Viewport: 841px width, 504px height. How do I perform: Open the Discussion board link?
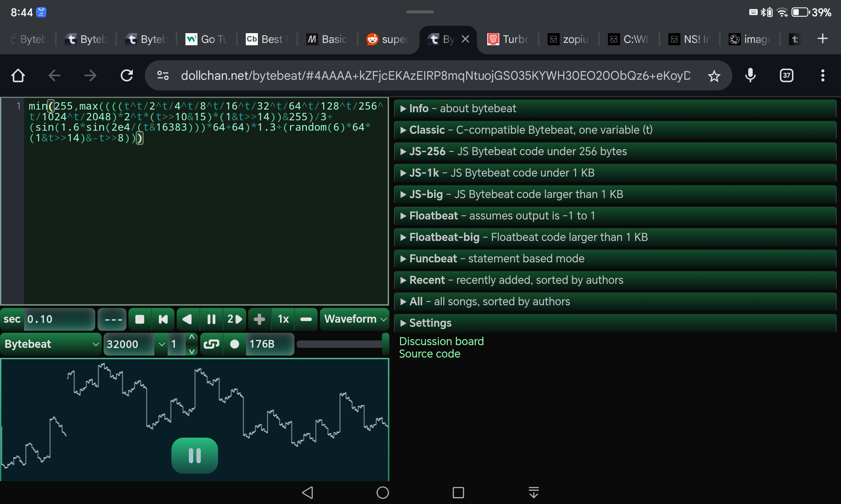(441, 341)
